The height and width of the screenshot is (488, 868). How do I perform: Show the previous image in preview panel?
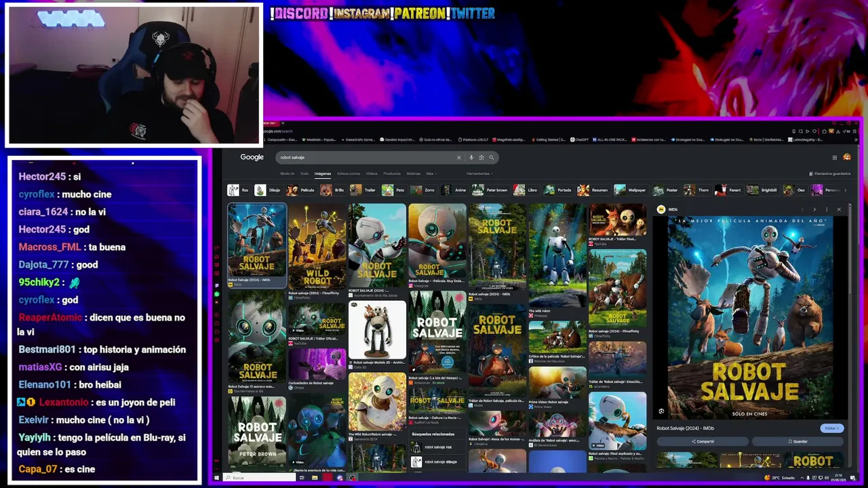tap(802, 209)
